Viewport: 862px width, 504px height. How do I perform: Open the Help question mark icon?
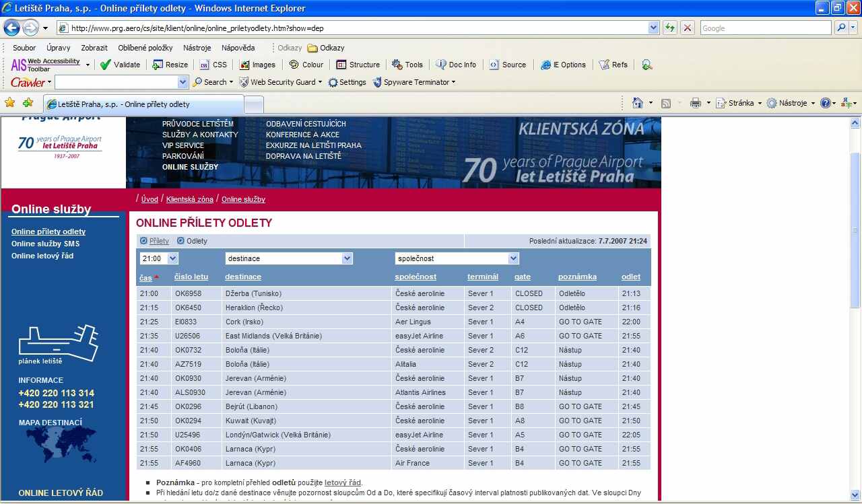(825, 103)
